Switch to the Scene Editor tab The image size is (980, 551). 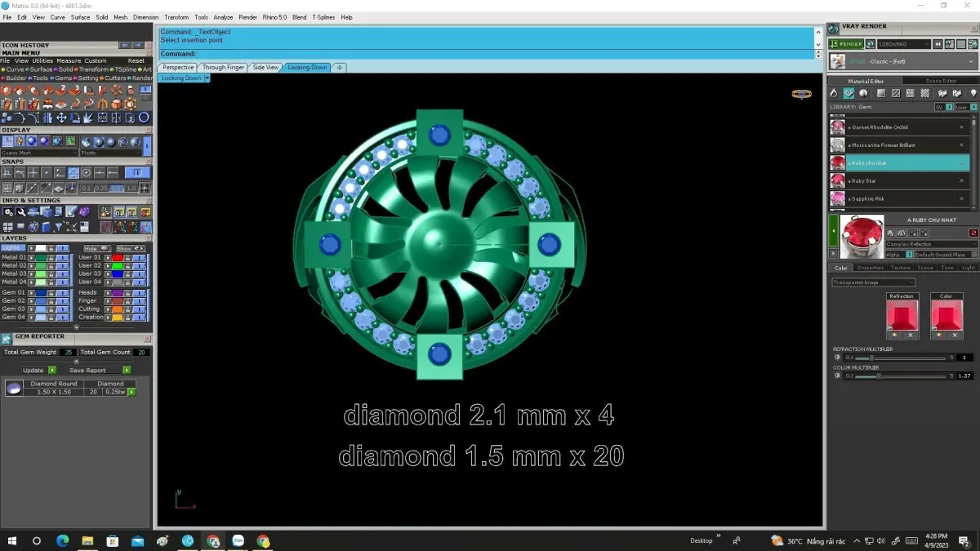[942, 81]
